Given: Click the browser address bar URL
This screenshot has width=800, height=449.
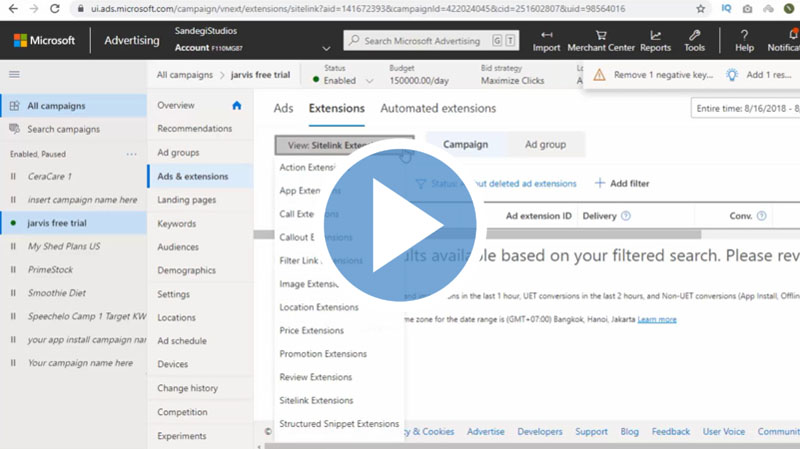Looking at the screenshot, I should [x=357, y=9].
